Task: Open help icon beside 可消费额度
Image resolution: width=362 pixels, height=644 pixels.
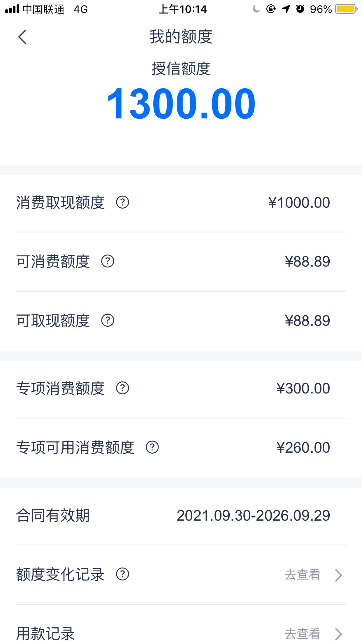Action: [x=108, y=261]
